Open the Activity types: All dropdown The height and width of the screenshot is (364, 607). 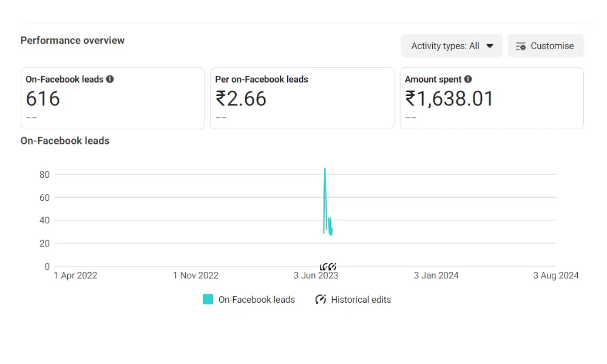(x=452, y=45)
